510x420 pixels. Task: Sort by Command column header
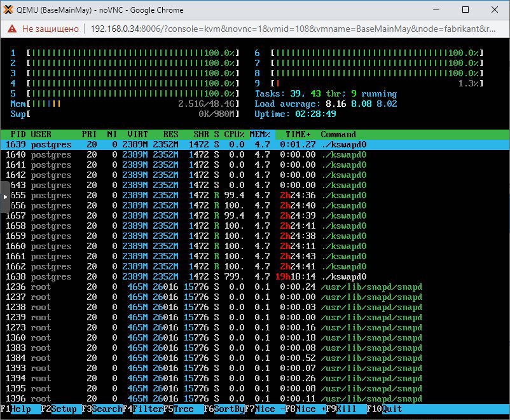click(338, 134)
